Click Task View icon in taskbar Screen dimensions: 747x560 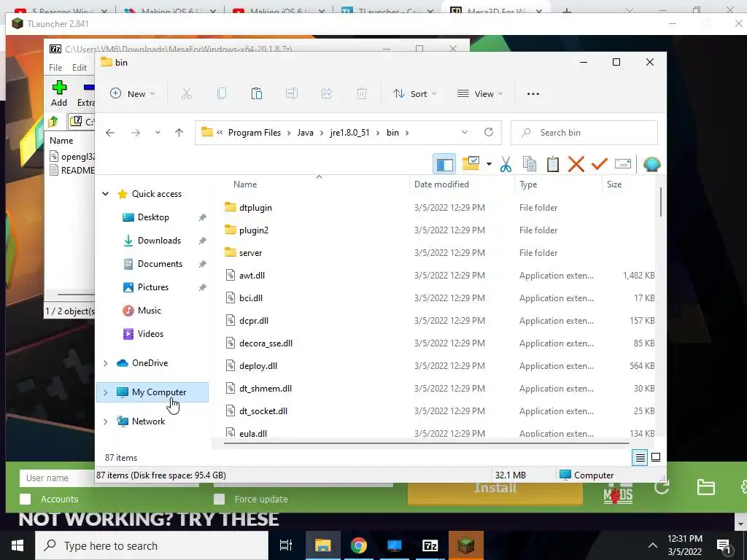(286, 545)
